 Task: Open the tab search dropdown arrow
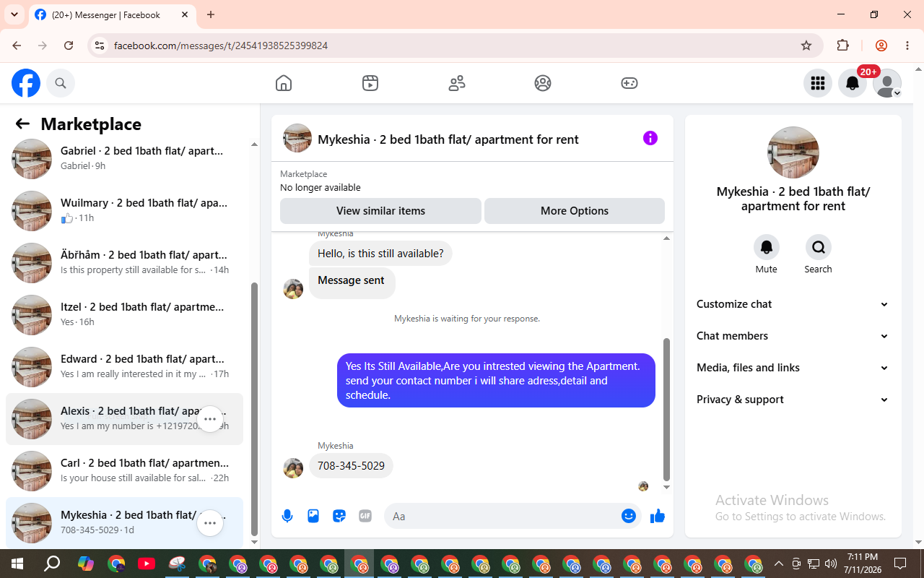[x=14, y=14]
